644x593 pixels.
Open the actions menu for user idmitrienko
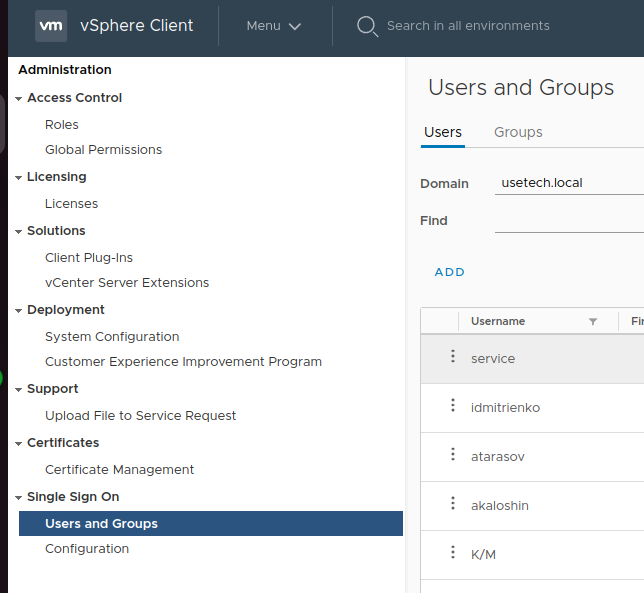453,405
